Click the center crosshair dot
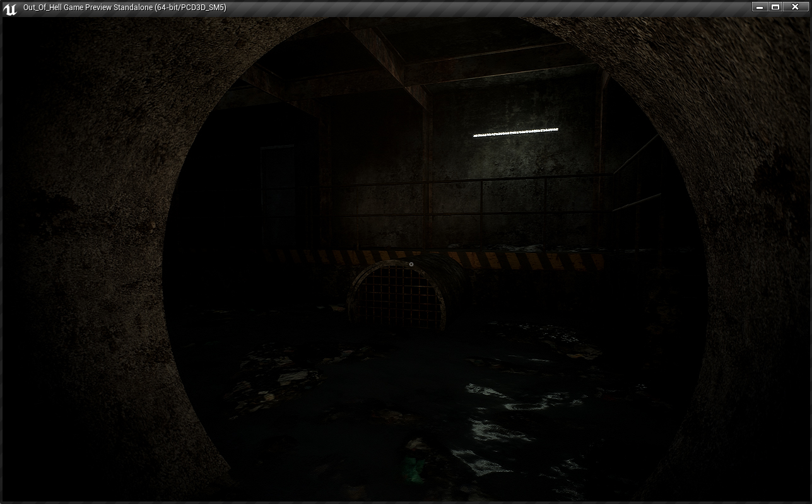Screen dimensions: 812x504 (411, 264)
